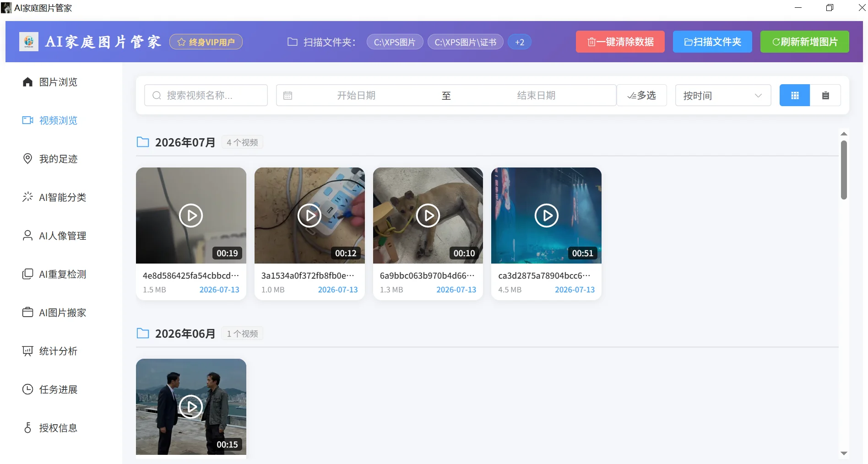Click the scrollbar down arrow
868x464 pixels.
tap(844, 453)
